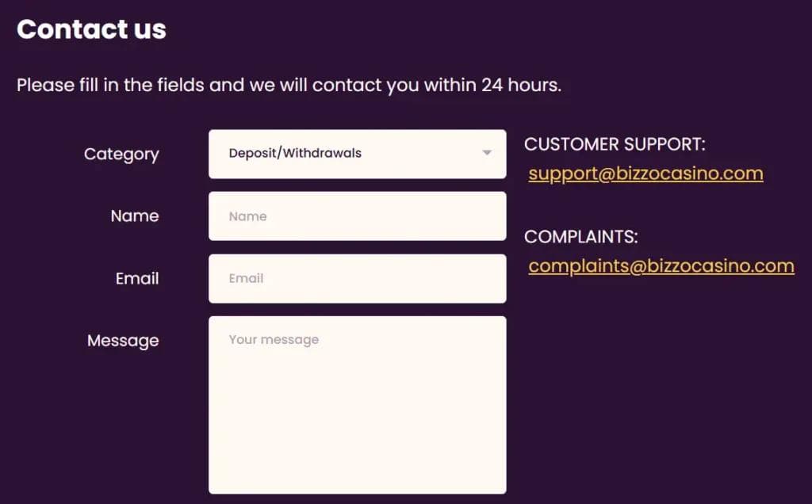Click the Contact us heading
Viewport: 812px width, 504px height.
pos(91,29)
